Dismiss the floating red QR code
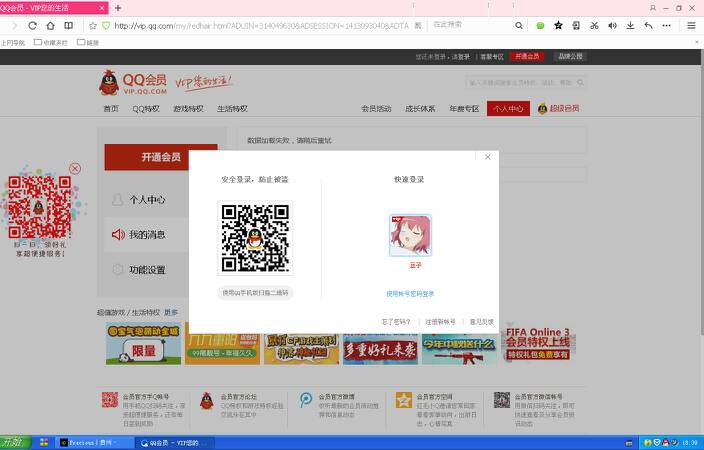Screen dimensions: 704x450 click(x=75, y=168)
